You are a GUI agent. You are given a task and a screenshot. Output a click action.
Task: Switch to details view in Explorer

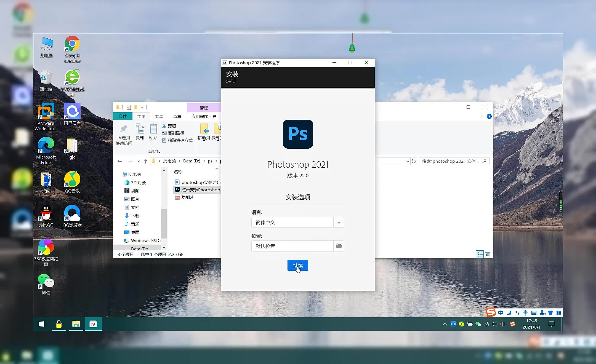[x=480, y=254]
